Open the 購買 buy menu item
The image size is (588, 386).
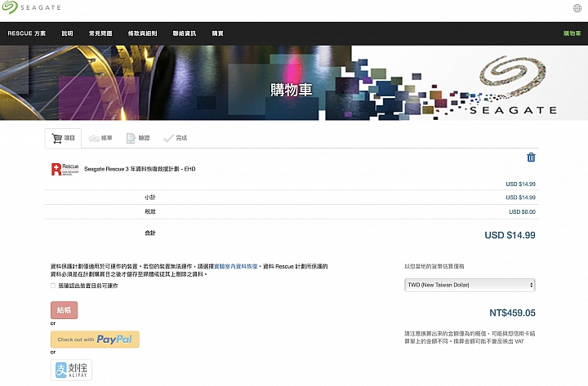pyautogui.click(x=217, y=33)
